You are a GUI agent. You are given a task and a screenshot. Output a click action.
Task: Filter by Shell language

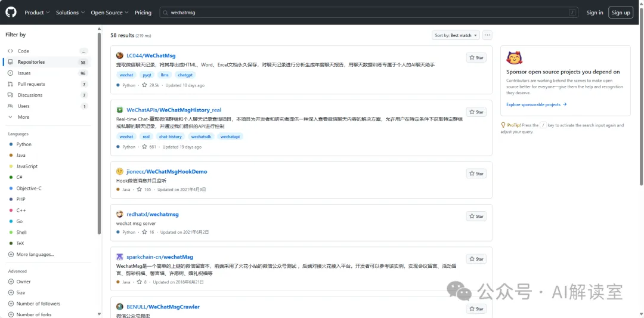coord(21,232)
